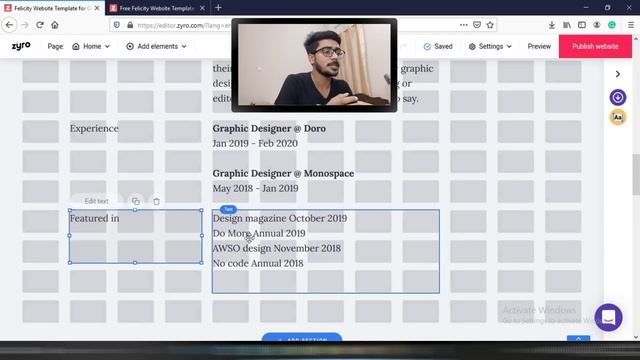Click the site security padlock icon
640x360 pixels.
[130, 25]
